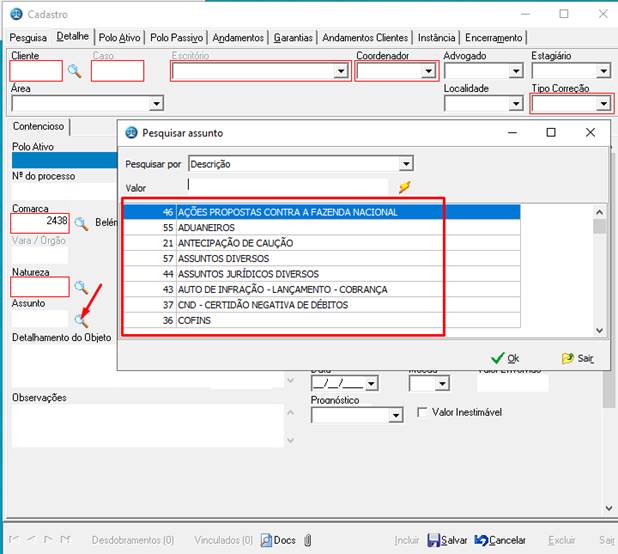The image size is (618, 554).
Task: Open the Garantias tab
Action: click(293, 38)
